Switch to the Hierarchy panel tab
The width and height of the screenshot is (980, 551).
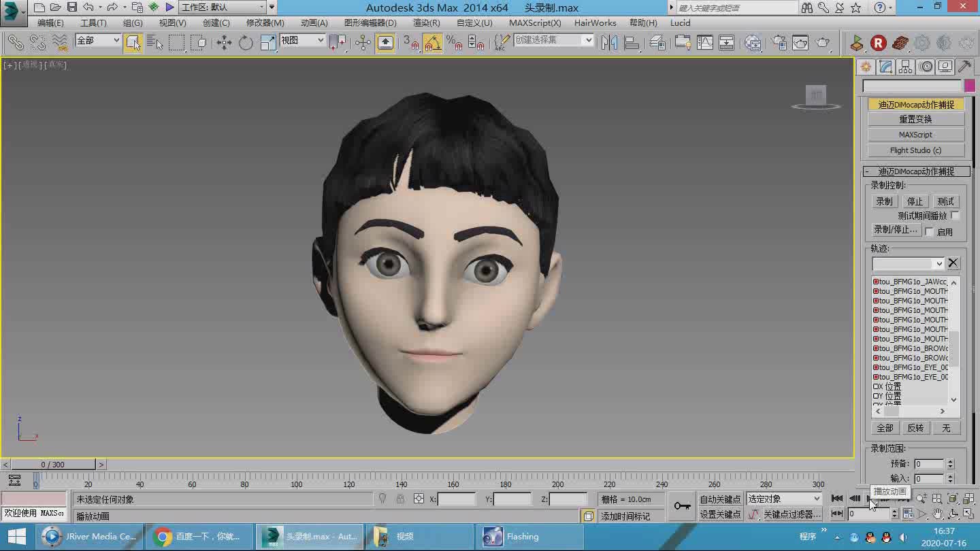(x=905, y=67)
